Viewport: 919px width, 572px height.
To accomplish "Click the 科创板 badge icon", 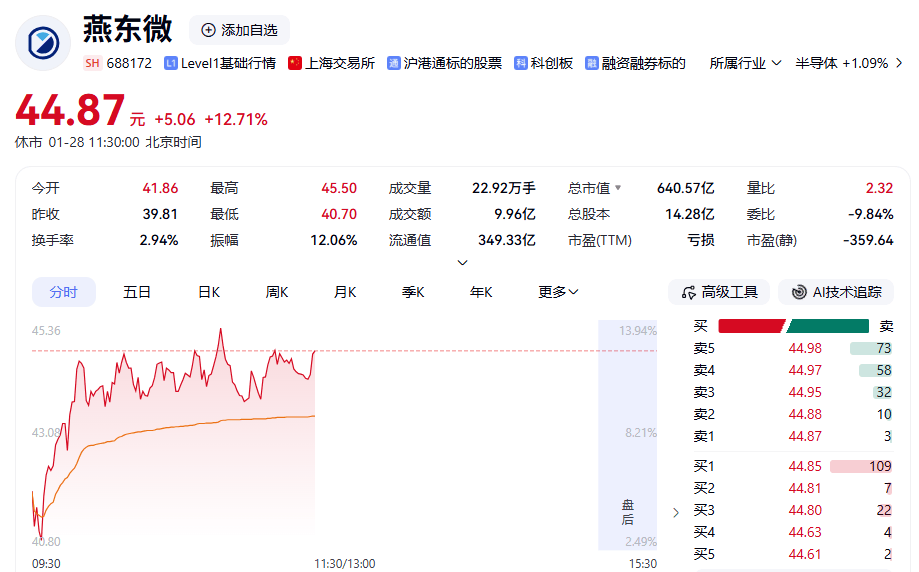I will coord(521,63).
